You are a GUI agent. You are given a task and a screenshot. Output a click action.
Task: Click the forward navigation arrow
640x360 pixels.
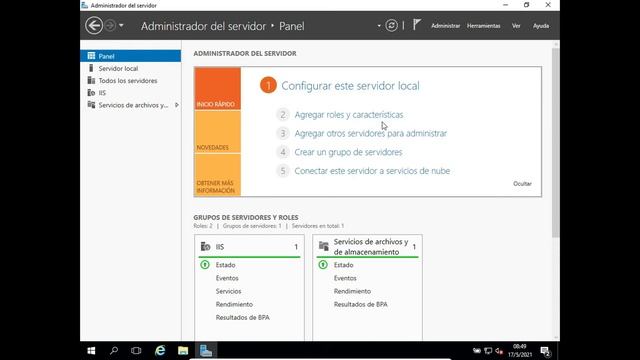(x=110, y=26)
